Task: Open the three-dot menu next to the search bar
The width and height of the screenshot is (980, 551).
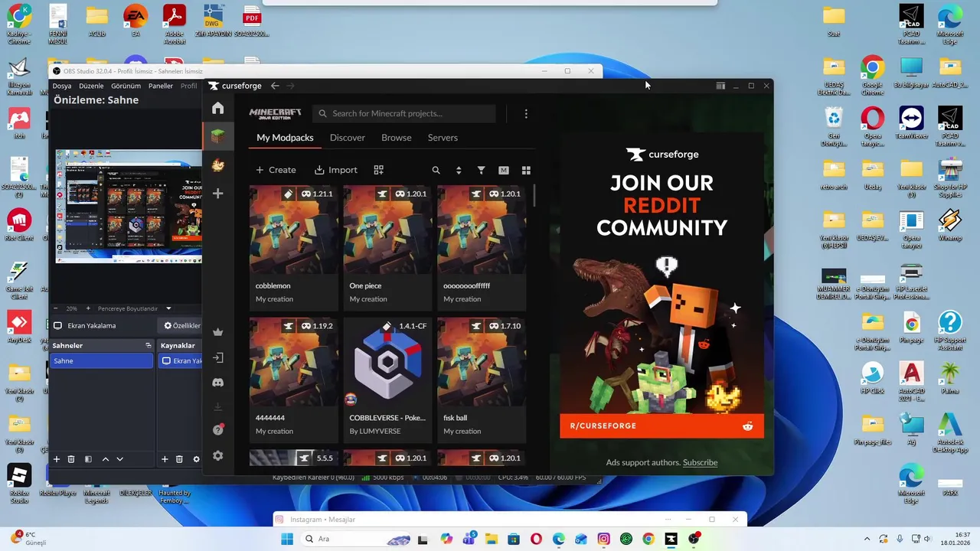Action: [526, 113]
